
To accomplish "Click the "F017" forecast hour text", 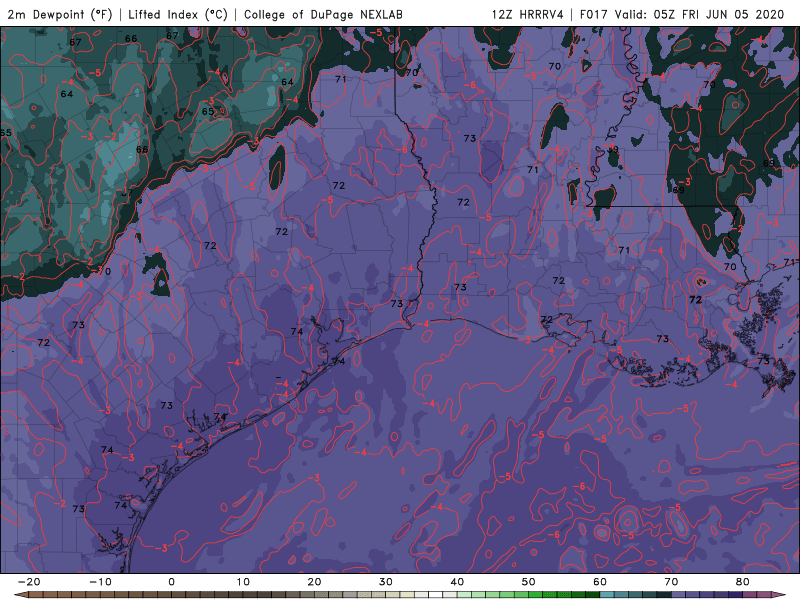I will point(594,14).
